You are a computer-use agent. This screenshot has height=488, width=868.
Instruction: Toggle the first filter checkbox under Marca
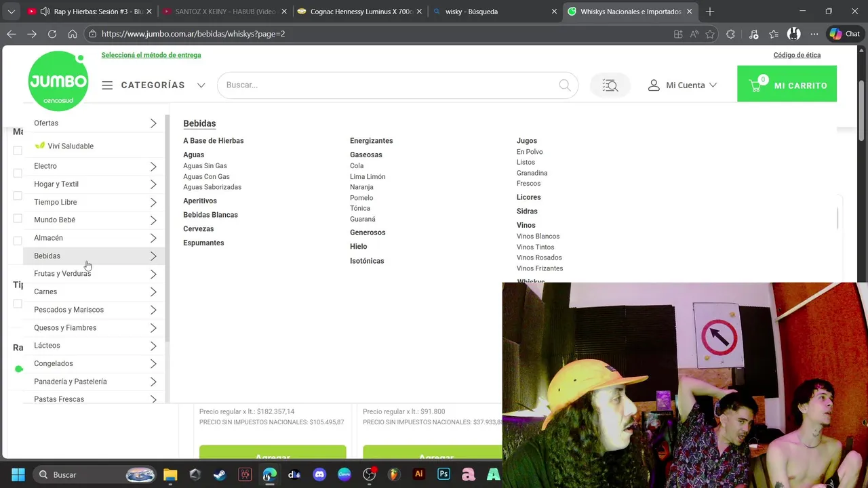tap(18, 150)
